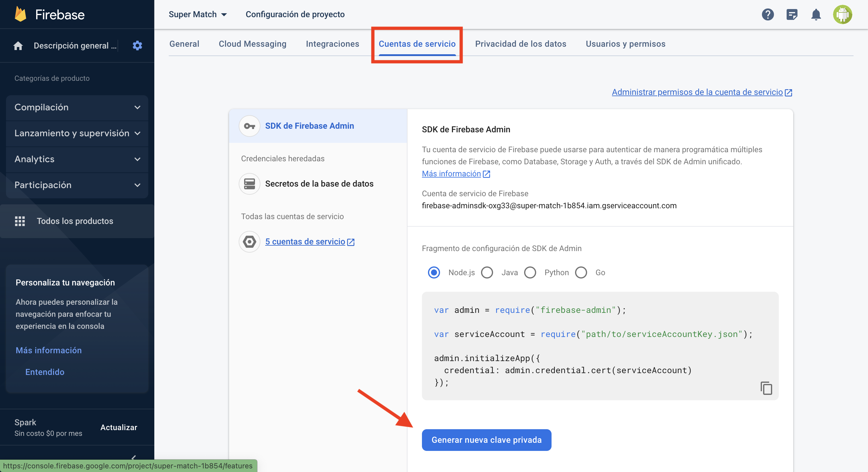Open the Integraciones tab

point(332,44)
